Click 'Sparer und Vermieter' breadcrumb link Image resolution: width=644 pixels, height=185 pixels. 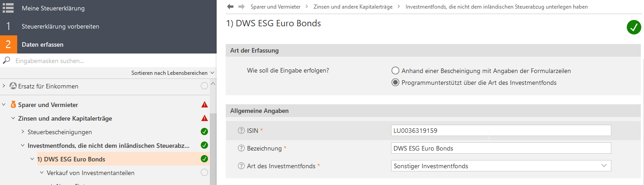[276, 7]
